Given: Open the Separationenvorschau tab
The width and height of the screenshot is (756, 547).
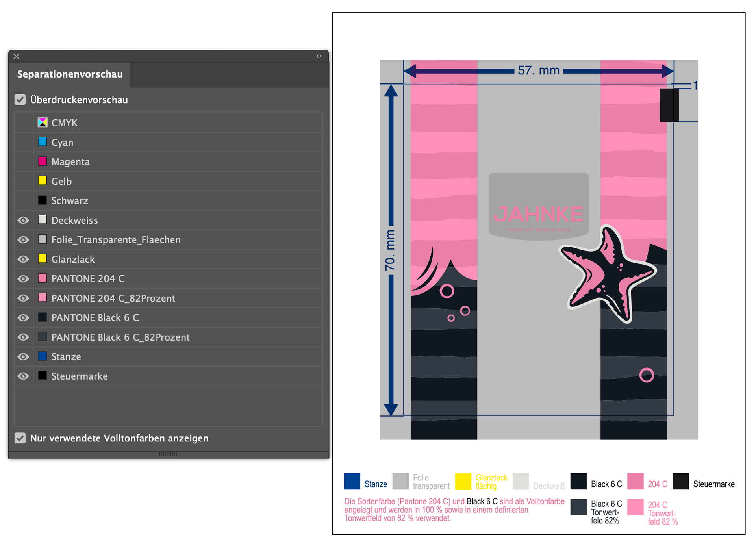Looking at the screenshot, I should (70, 74).
